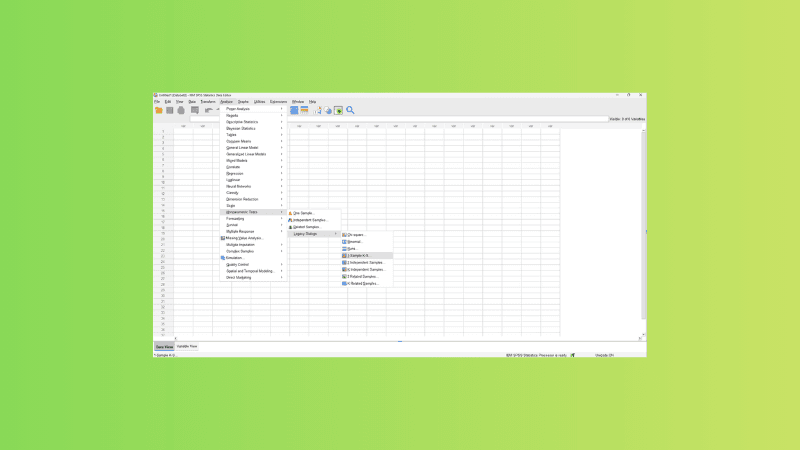Switch to the Variable View tab
The width and height of the screenshot is (800, 450).
187,346
